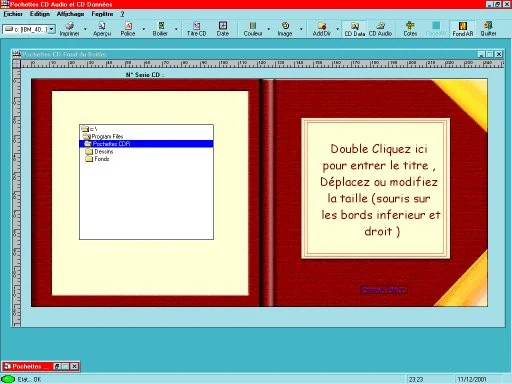Image resolution: width=512 pixels, height=384 pixels.
Task: Select the Dessins folder in the tree
Action: coord(99,152)
